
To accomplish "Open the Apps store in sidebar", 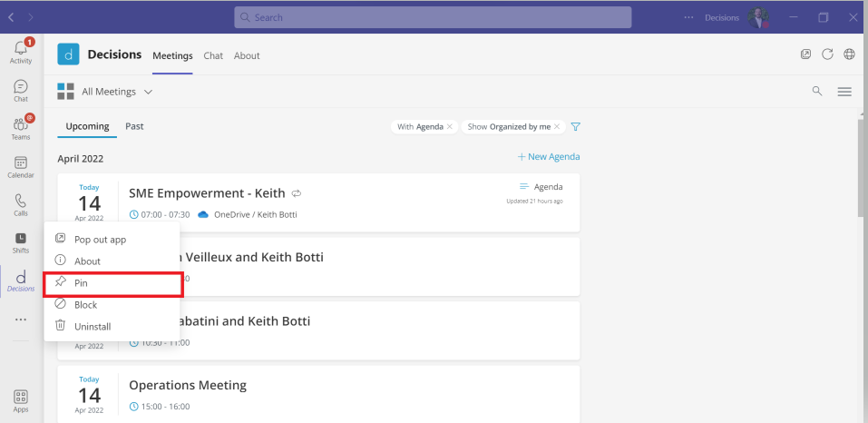I will coord(21,401).
